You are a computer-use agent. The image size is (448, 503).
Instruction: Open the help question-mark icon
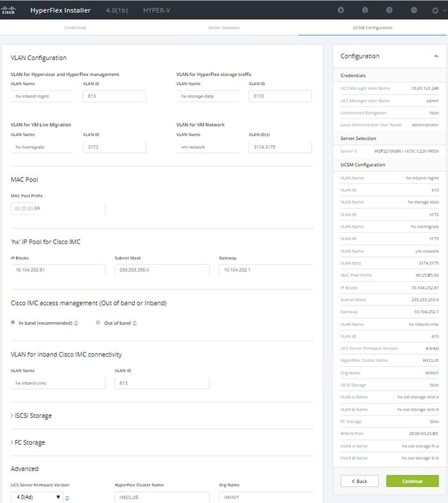pos(389,10)
